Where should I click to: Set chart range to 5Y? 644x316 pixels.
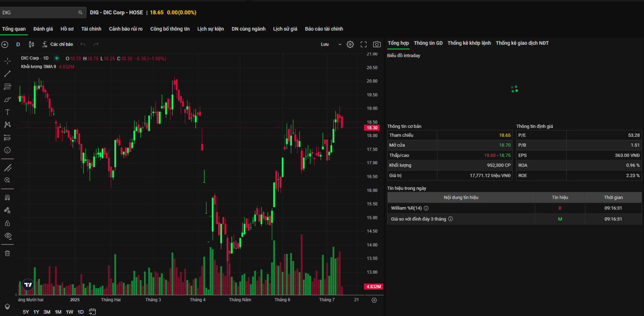click(26, 312)
